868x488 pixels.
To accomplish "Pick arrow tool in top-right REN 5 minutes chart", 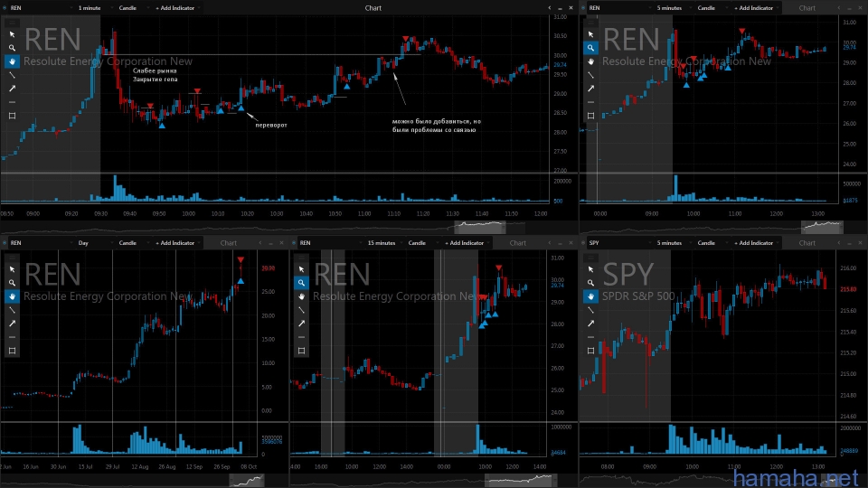I will (590, 89).
